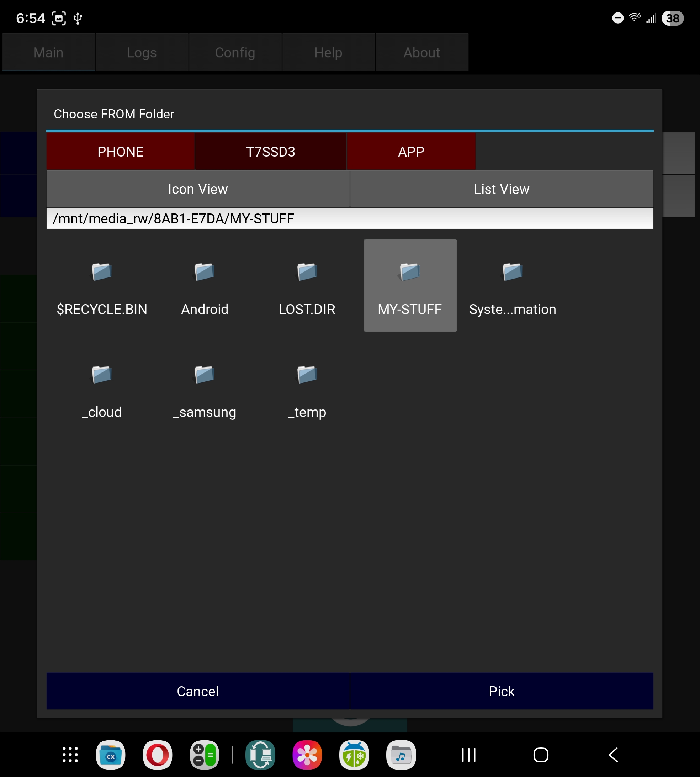Switch to Icon View
The height and width of the screenshot is (777, 700).
[198, 189]
